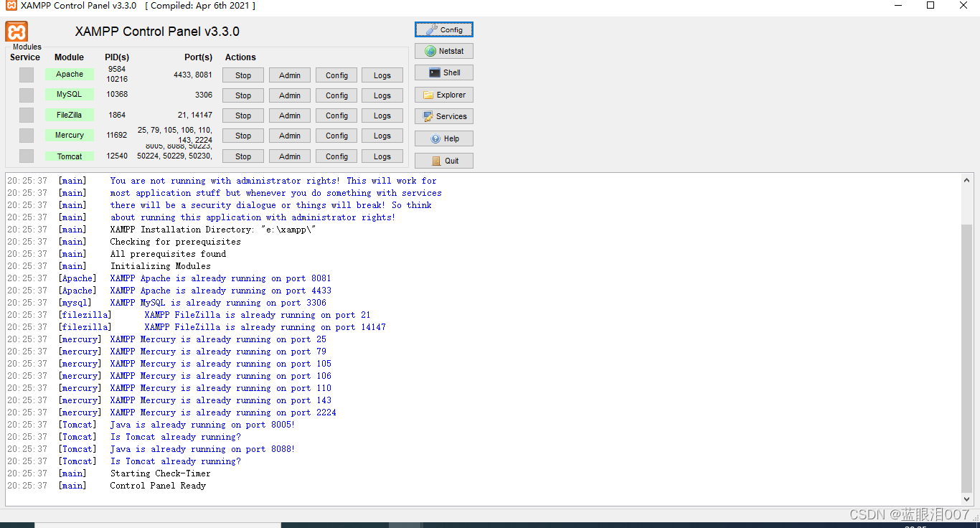Open Config for the Tomcat row

pos(336,156)
